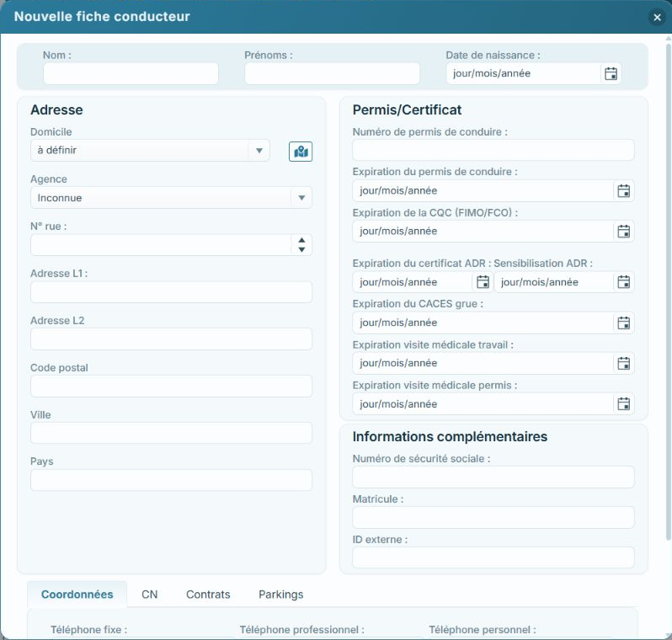Close the Nouvelle fiche conducteur dialog
The height and width of the screenshot is (640, 672).
(657, 17)
